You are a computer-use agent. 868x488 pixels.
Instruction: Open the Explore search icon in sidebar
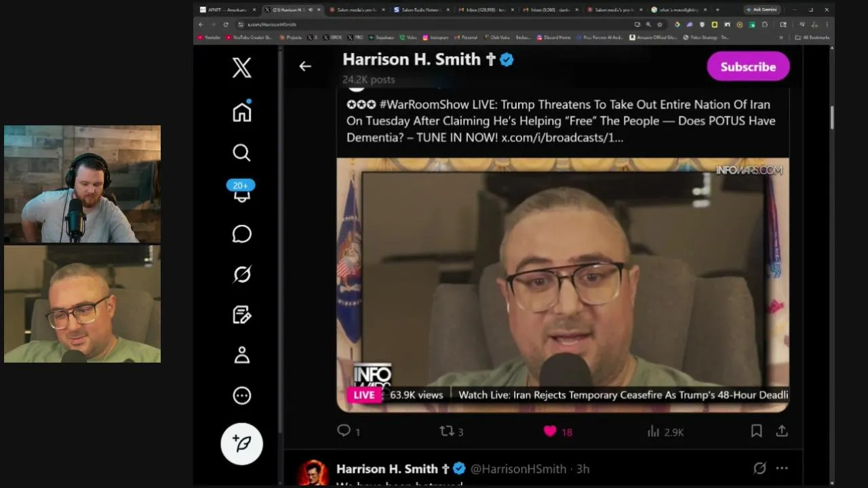click(241, 152)
